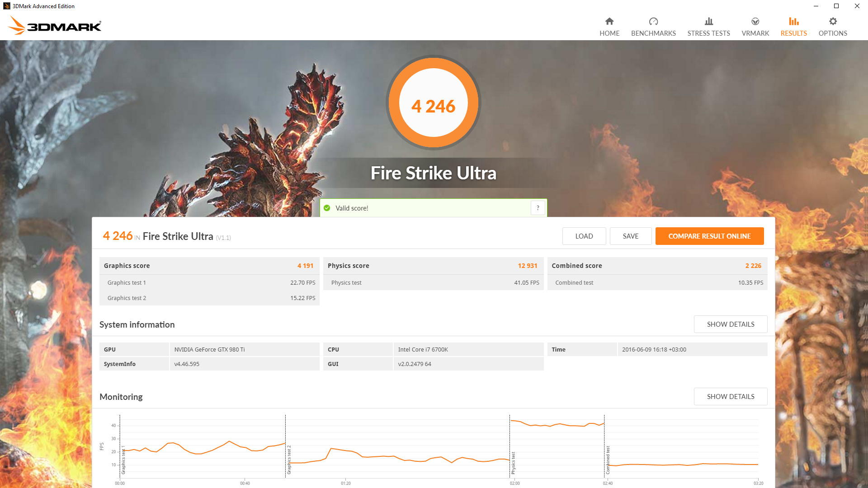
Task: Click the 41.05 FPS value
Action: [526, 282]
